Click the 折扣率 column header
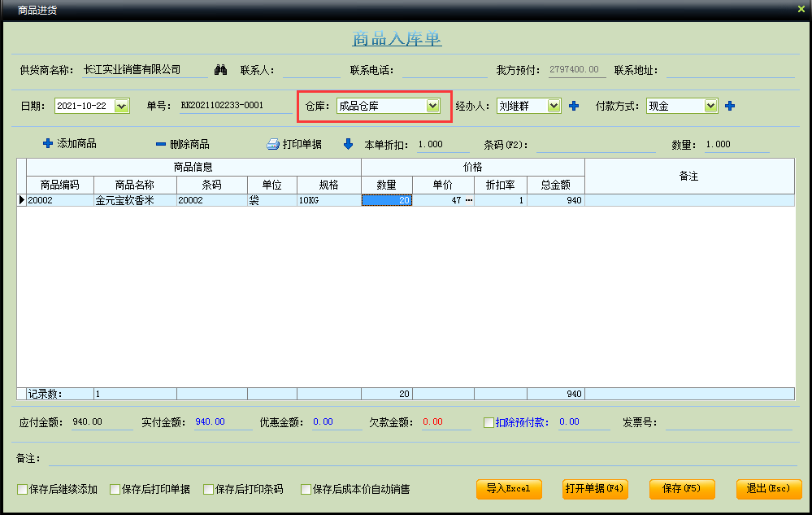The image size is (812, 515). 500,185
